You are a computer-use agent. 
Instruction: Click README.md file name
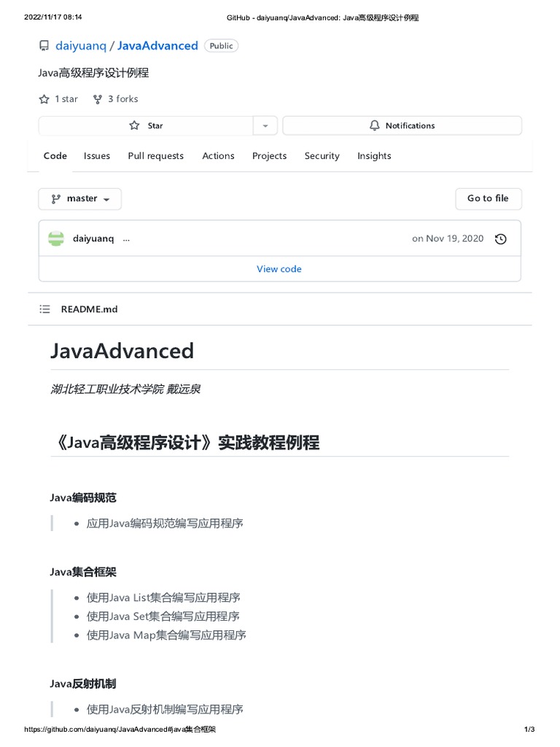click(x=90, y=309)
